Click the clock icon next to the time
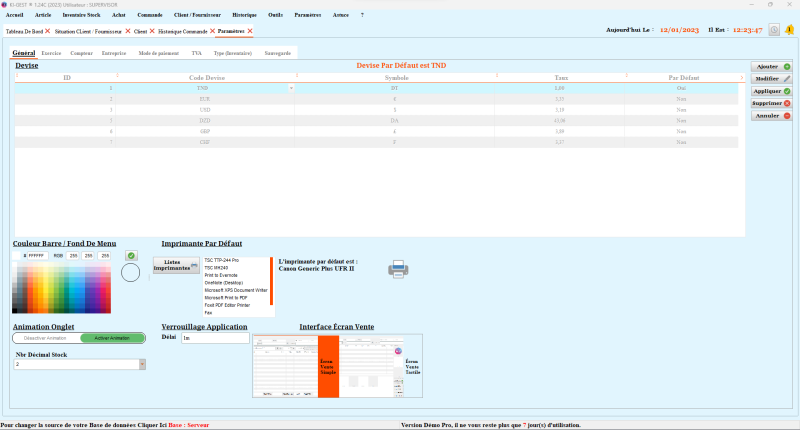Viewport: 800px width, 430px height. [x=774, y=30]
